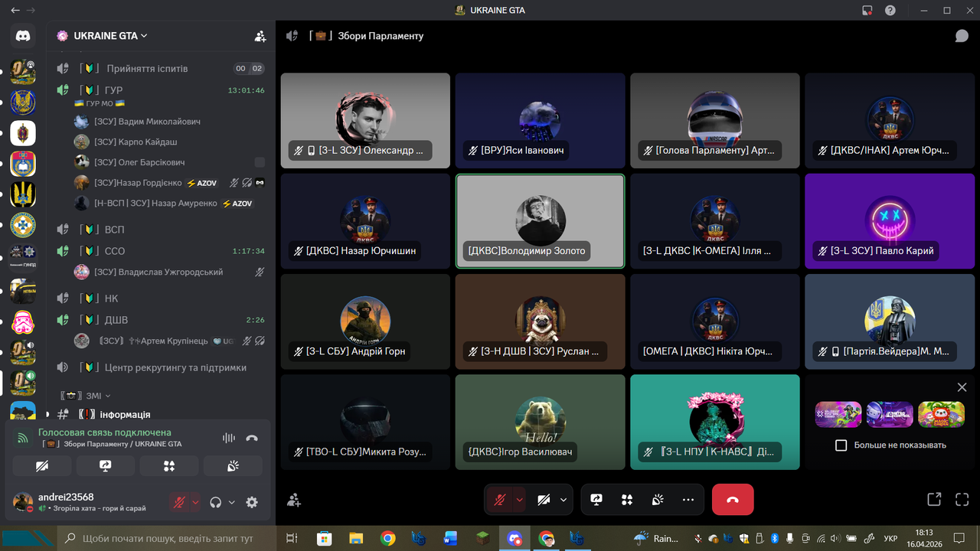The width and height of the screenshot is (980, 551).
Task: Open Windows Task View
Action: [292, 538]
